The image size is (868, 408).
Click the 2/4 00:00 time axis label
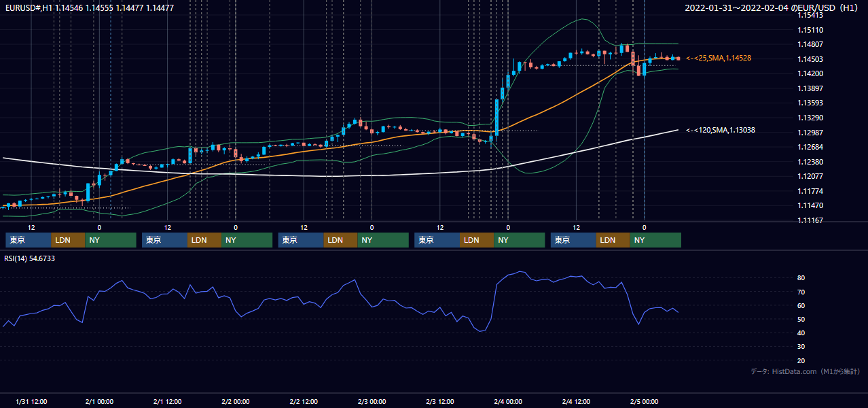pos(508,401)
